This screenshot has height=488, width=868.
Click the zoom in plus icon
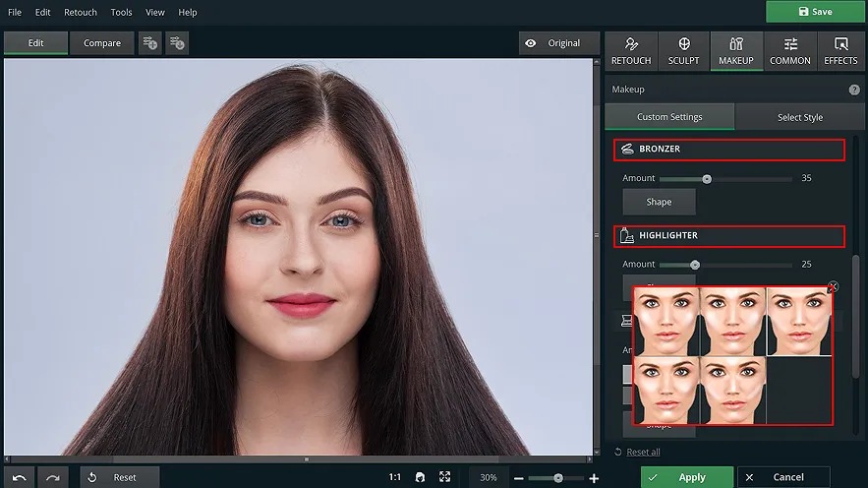[594, 478]
